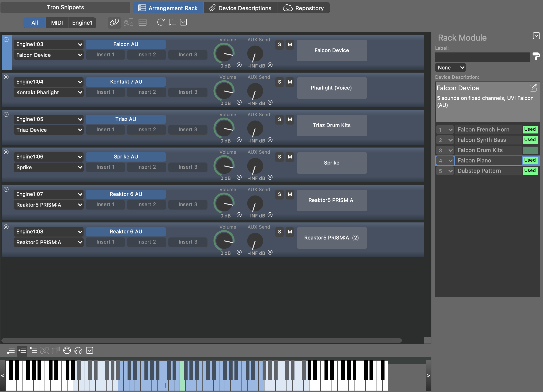Screen dimensions: 543x392
Task: Click the Falcon AU plugin button
Action: [126, 44]
